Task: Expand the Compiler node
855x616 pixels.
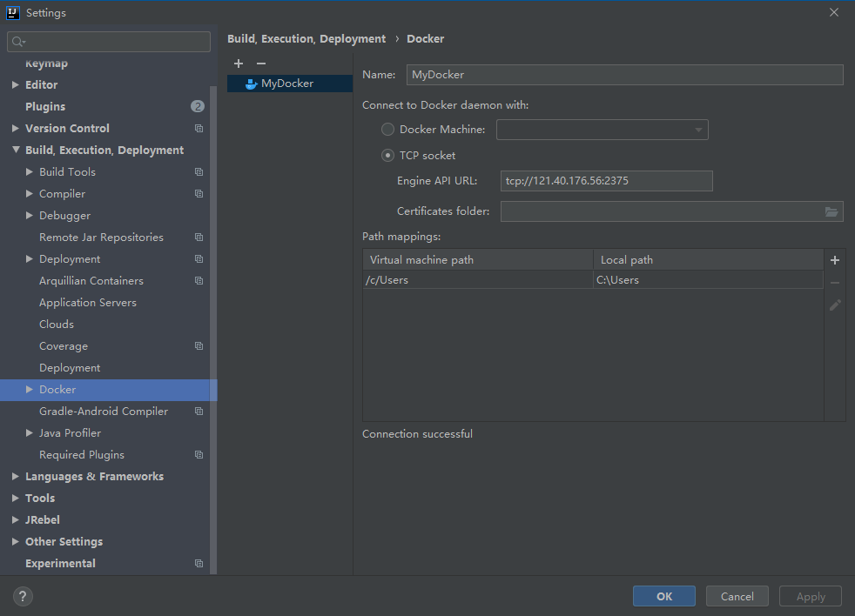Action: tap(30, 193)
